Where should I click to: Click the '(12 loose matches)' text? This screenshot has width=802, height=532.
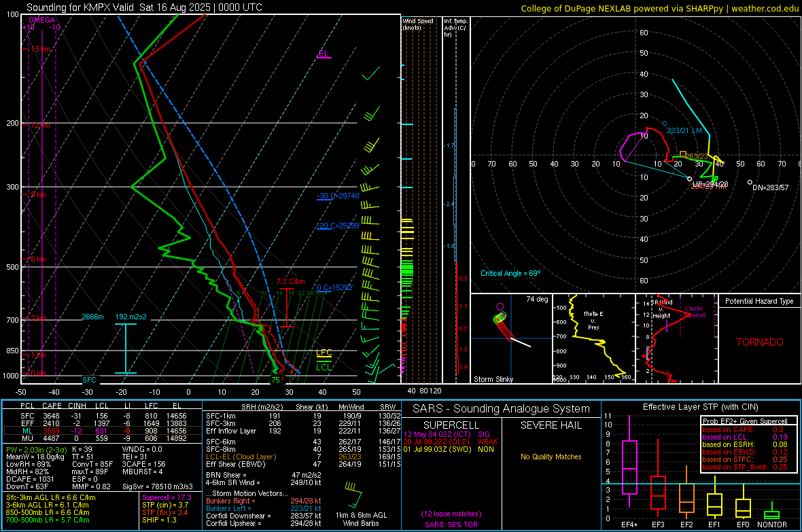451,514
